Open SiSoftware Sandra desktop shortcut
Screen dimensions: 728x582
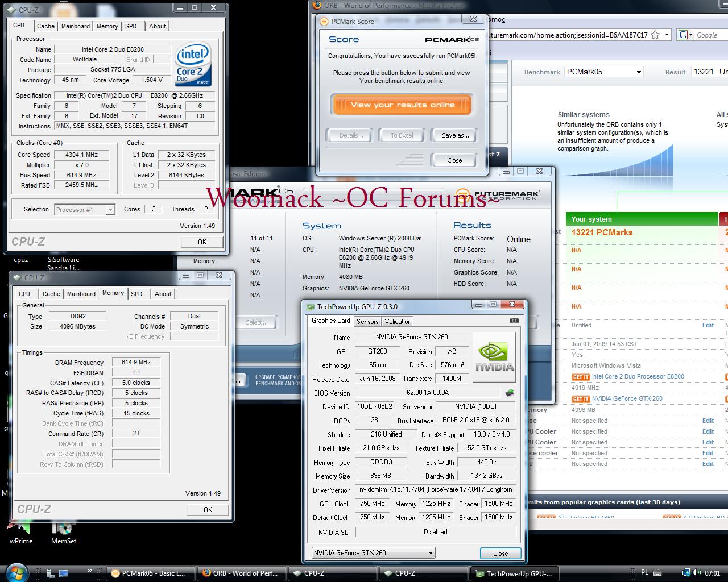pyautogui.click(x=63, y=264)
